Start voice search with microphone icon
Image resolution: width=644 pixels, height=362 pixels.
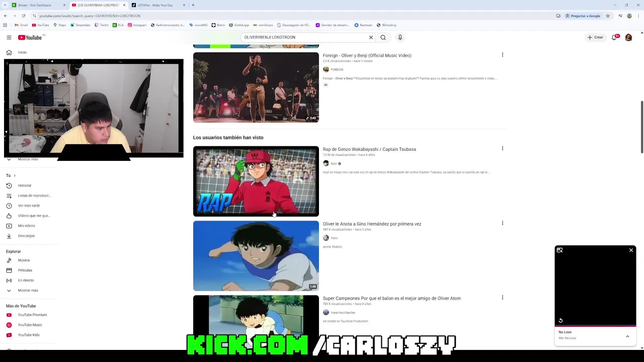[x=400, y=37]
